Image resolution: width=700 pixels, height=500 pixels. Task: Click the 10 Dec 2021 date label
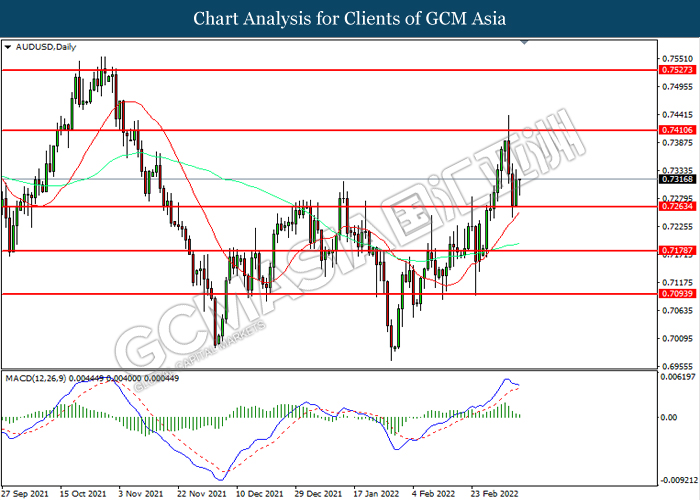(260, 494)
